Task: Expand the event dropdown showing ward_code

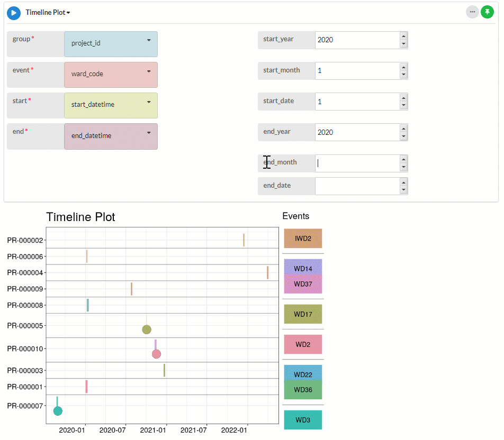Action: 111,75
